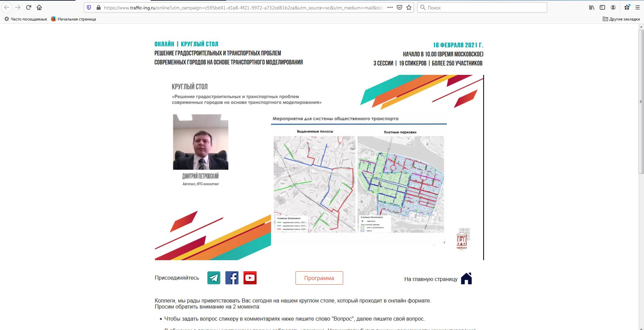Click 'На главную страницу' link
This screenshot has height=330, width=644.
tap(431, 279)
